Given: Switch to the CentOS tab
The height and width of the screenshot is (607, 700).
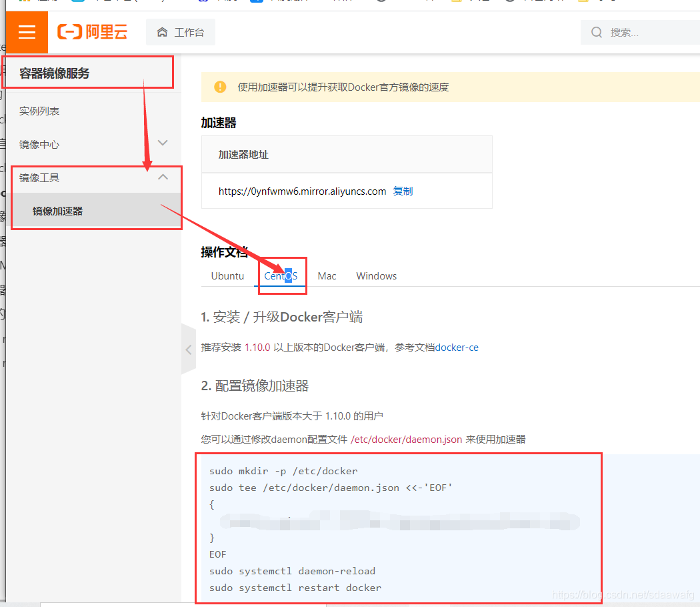Looking at the screenshot, I should pyautogui.click(x=281, y=276).
